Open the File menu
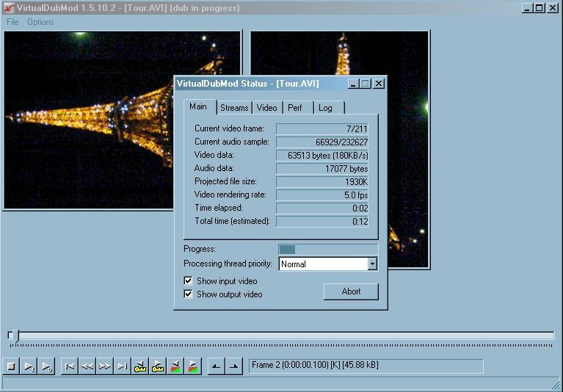 [x=12, y=22]
